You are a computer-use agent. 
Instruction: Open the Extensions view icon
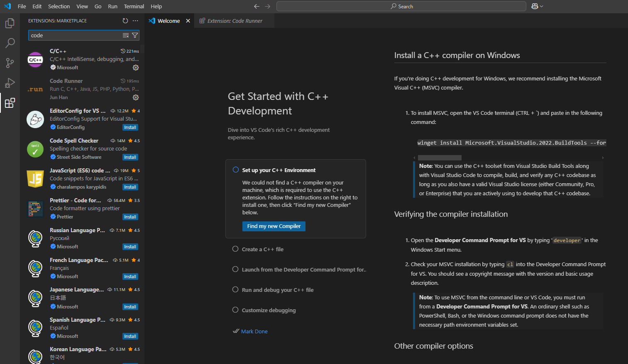pyautogui.click(x=10, y=103)
